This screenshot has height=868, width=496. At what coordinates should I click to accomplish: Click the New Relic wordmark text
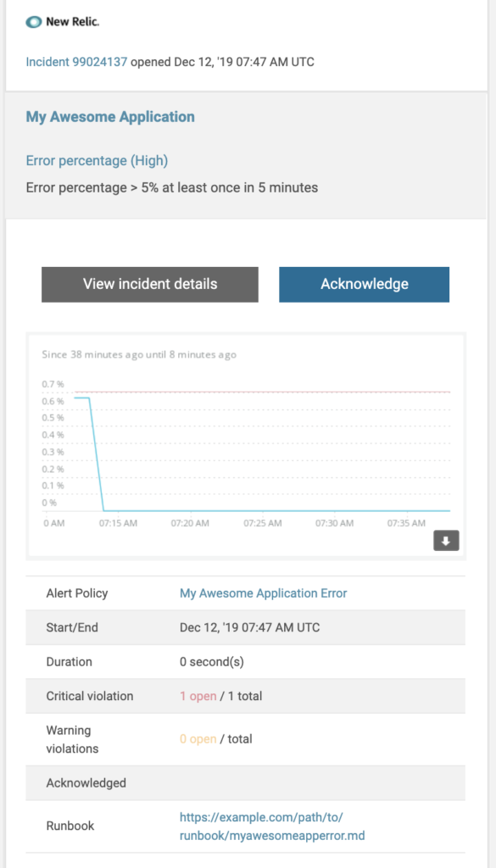click(x=73, y=22)
